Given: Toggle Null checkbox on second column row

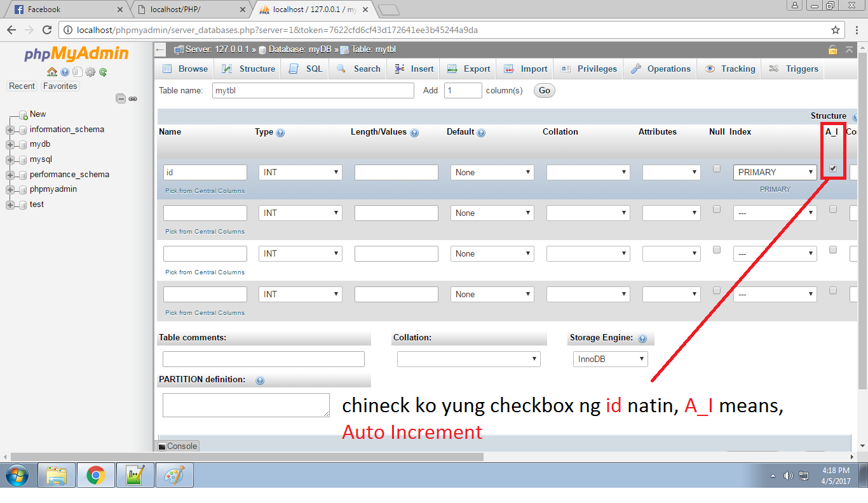Looking at the screenshot, I should click(x=716, y=209).
